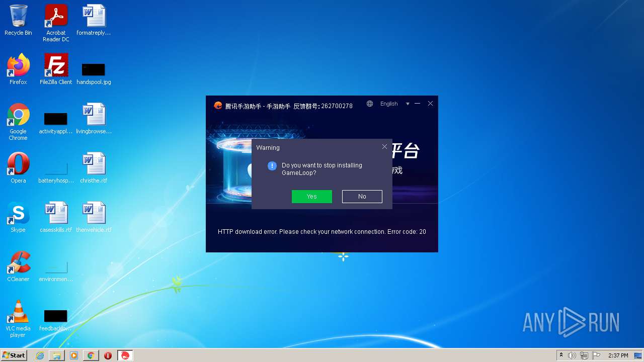Open the Start menu
Screen dimensions: 644x362
click(x=14, y=355)
